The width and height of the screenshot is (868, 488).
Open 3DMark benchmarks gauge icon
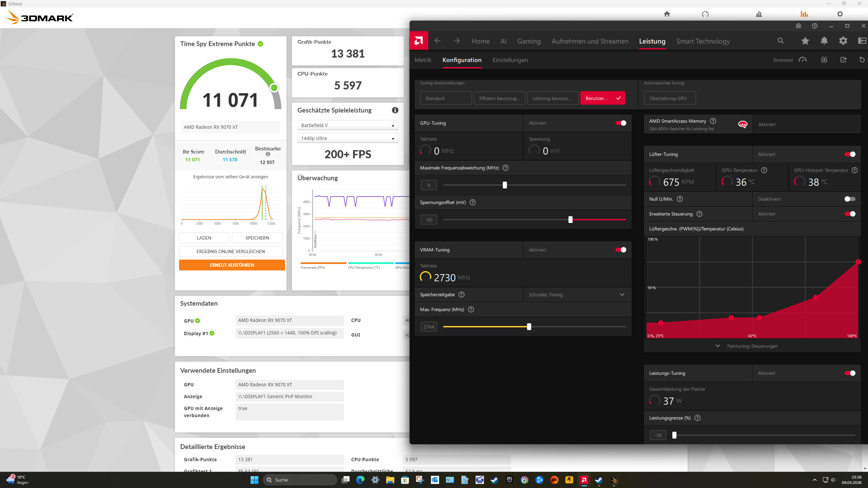click(705, 14)
